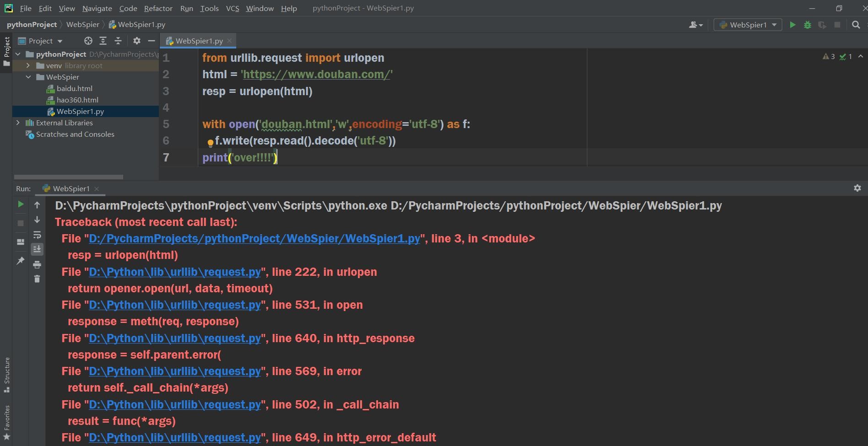Select the WebSpier1.py editor tab
The image size is (868, 446).
(x=199, y=41)
